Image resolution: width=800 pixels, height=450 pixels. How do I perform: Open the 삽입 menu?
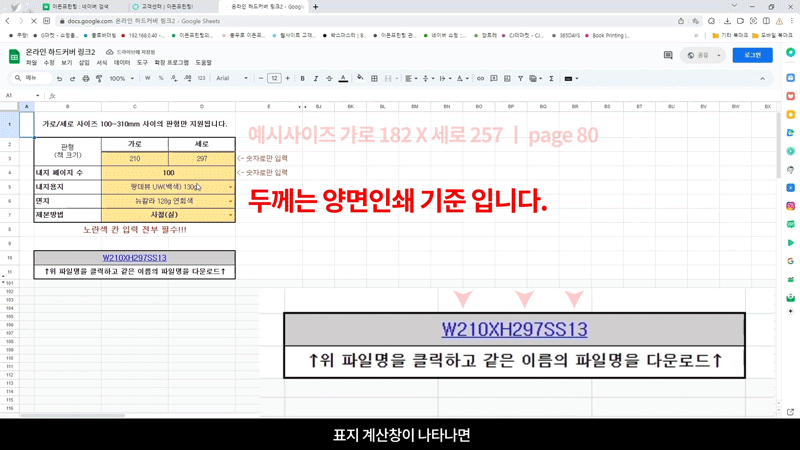[x=84, y=63]
